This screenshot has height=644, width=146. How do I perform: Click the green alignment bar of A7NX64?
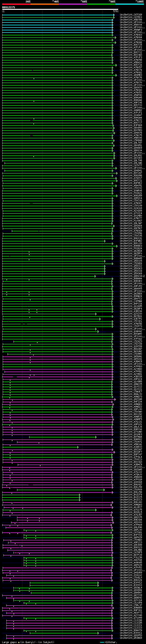(x=59, y=37)
